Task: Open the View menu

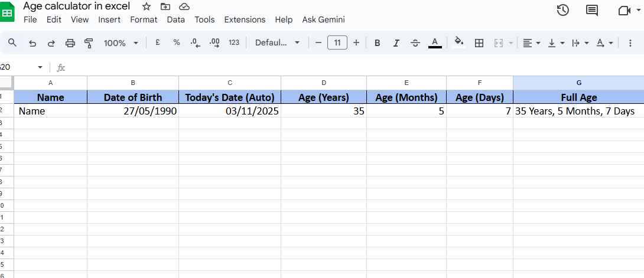Action: 80,19
